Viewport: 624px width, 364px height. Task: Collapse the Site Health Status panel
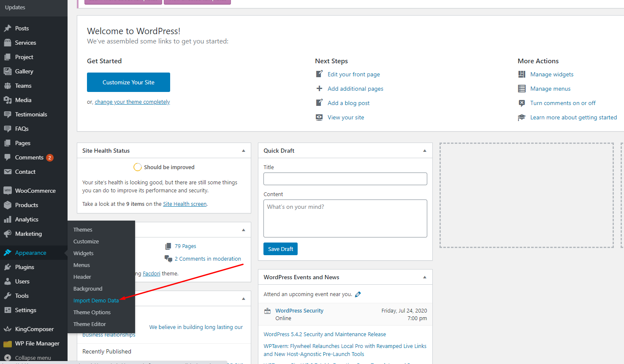point(243,151)
